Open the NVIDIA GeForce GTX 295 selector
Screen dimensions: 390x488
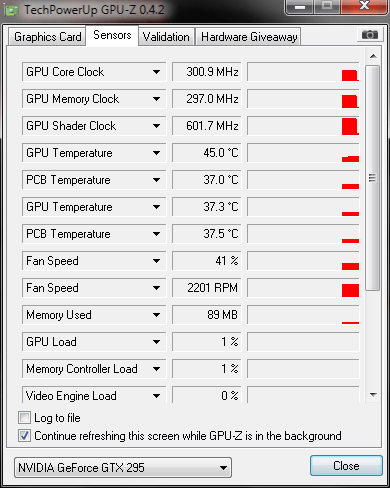pos(123,468)
